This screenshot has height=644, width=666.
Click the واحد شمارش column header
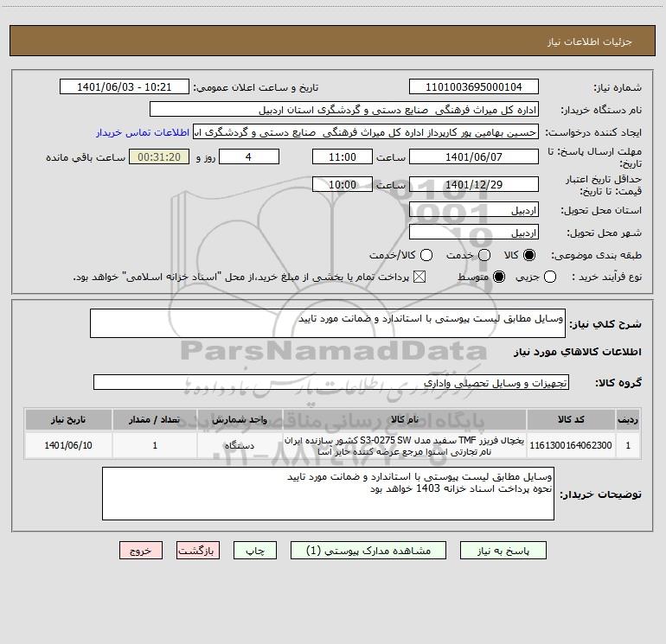[x=239, y=419]
